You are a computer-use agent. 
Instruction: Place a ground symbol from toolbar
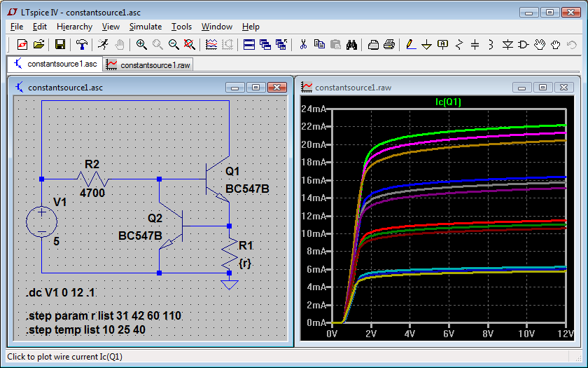427,45
